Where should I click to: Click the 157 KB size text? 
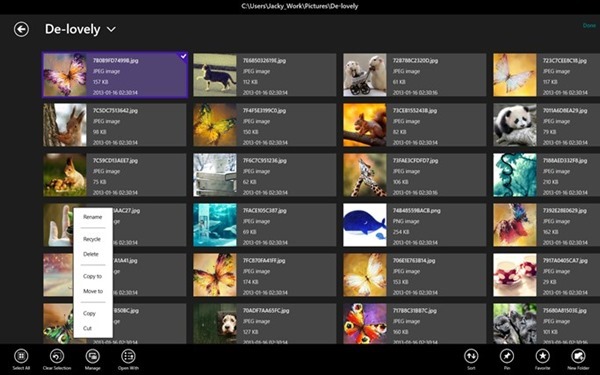coord(100,82)
